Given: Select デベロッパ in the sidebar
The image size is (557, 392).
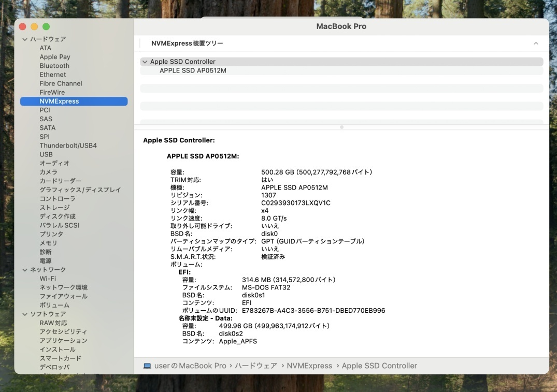Looking at the screenshot, I should pyautogui.click(x=54, y=368).
